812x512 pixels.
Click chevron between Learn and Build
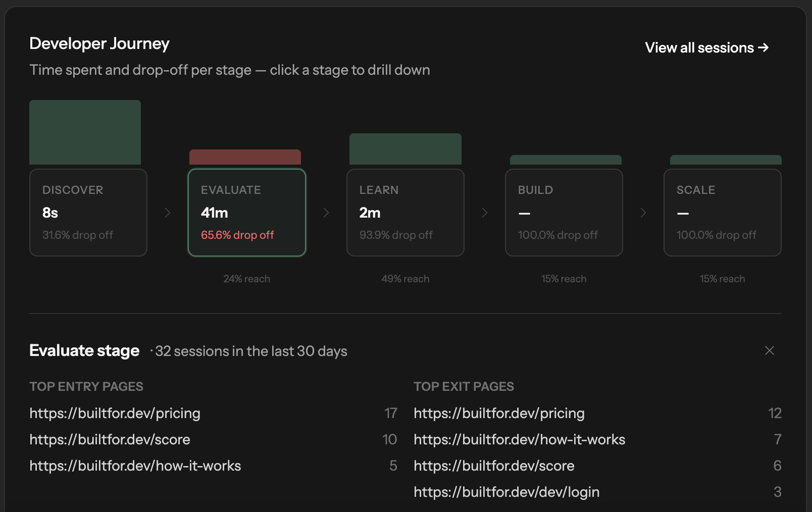485,213
